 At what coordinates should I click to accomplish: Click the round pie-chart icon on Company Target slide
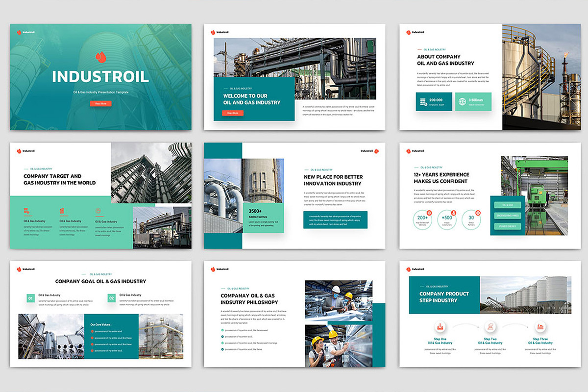click(98, 211)
